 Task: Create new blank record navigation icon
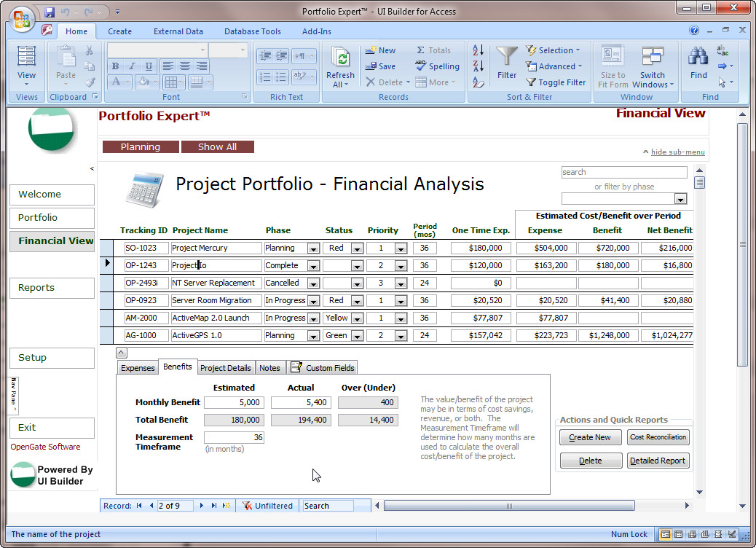[227, 506]
